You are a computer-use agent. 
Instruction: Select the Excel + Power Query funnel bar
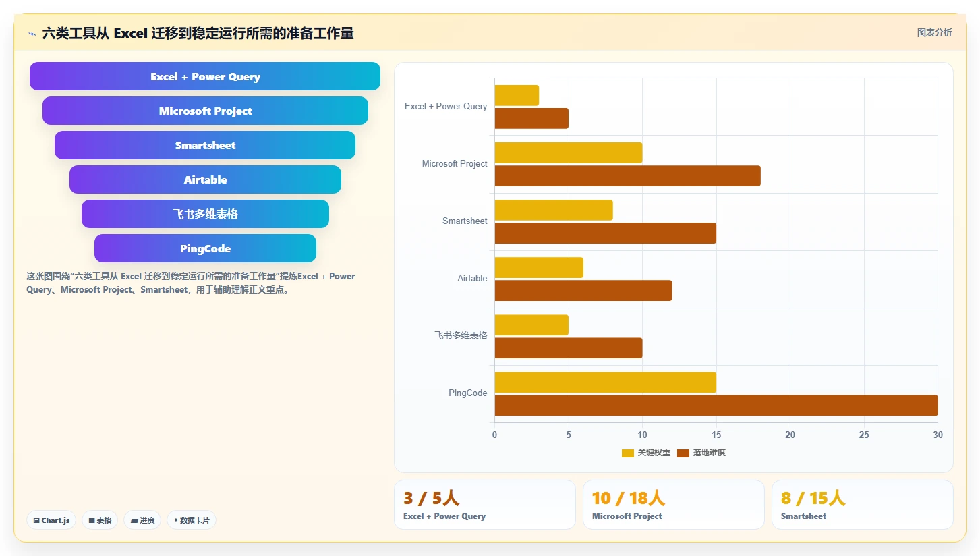(x=205, y=76)
